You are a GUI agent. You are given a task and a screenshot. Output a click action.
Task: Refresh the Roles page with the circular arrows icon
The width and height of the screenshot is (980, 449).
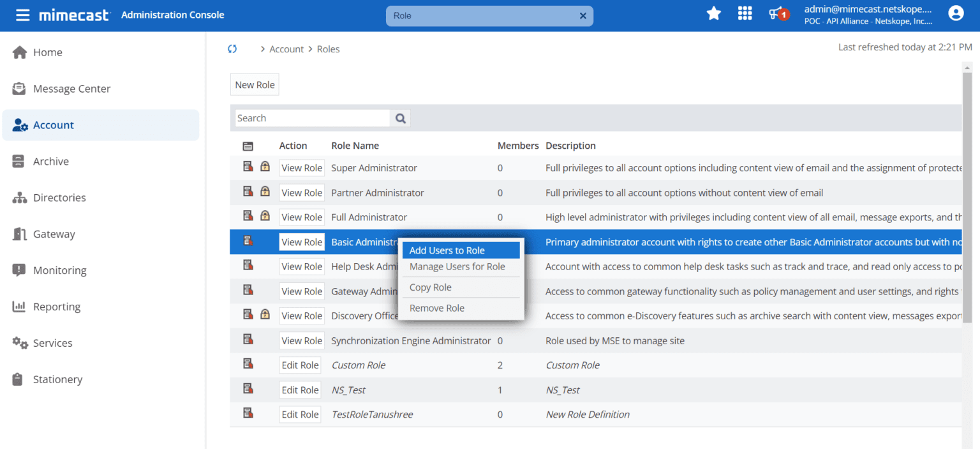click(232, 48)
